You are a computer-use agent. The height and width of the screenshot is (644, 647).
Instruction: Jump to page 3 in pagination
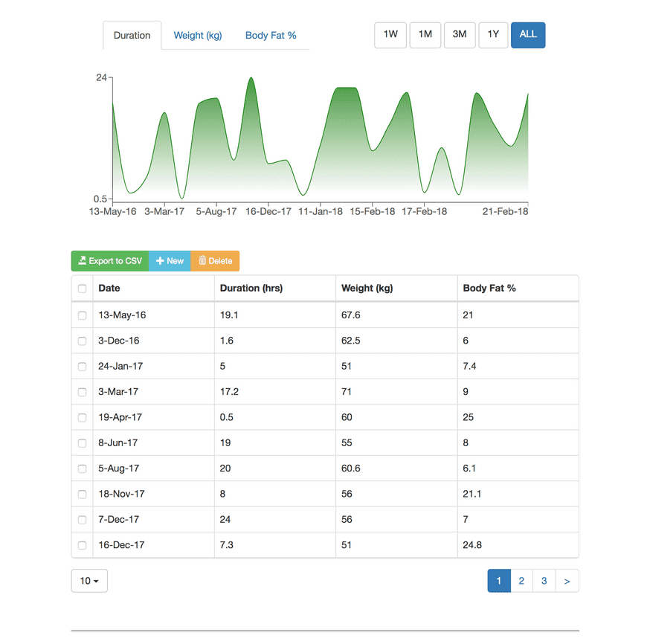[x=544, y=581]
